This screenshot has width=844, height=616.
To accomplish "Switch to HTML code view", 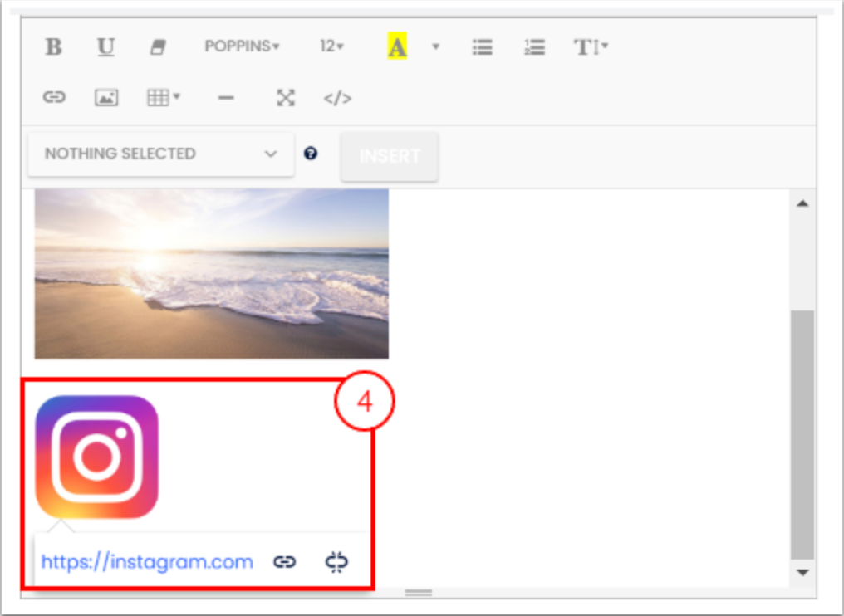I will pyautogui.click(x=337, y=98).
